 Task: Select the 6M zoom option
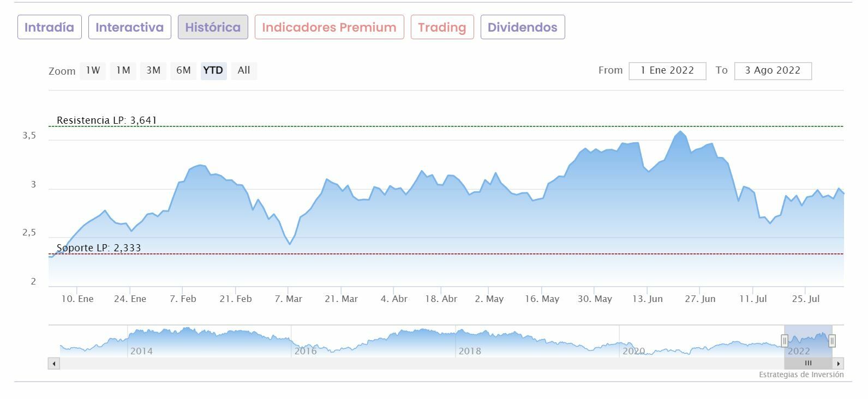pyautogui.click(x=183, y=70)
